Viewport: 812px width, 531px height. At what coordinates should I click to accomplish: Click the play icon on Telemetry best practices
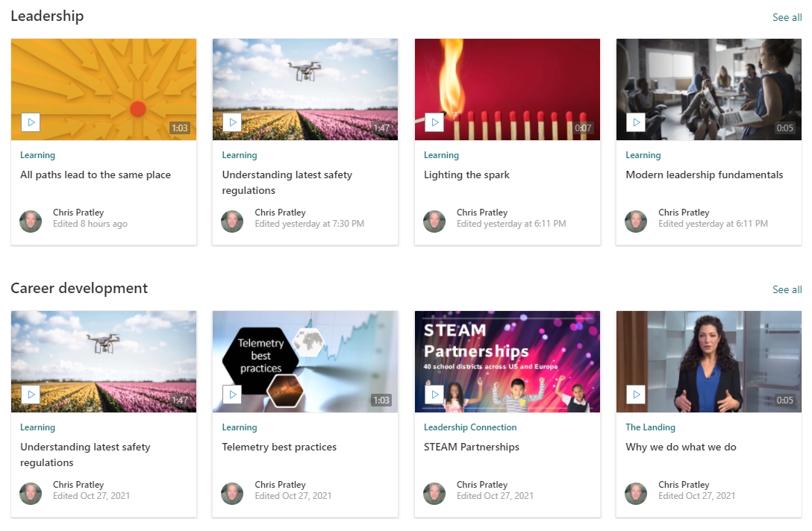click(232, 395)
